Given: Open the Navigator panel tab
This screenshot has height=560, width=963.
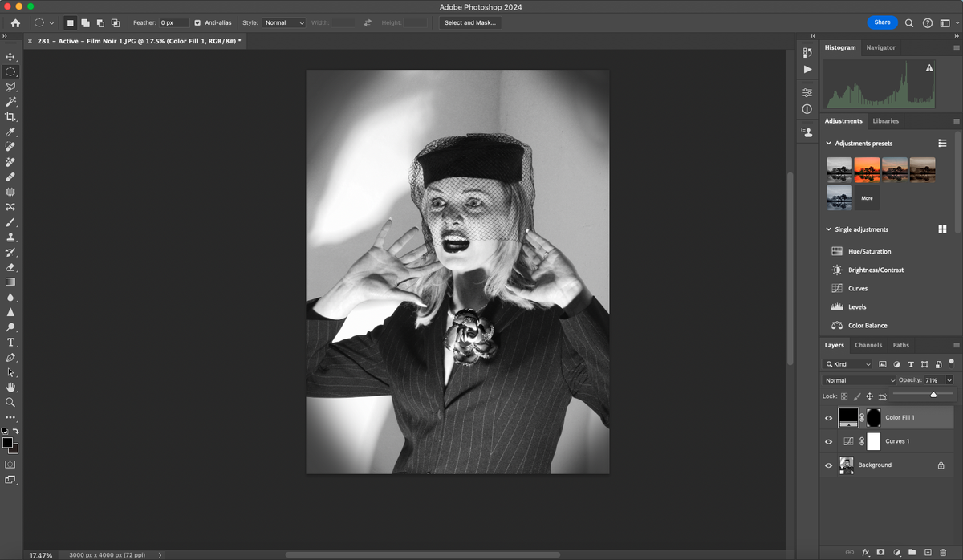Looking at the screenshot, I should (x=880, y=47).
